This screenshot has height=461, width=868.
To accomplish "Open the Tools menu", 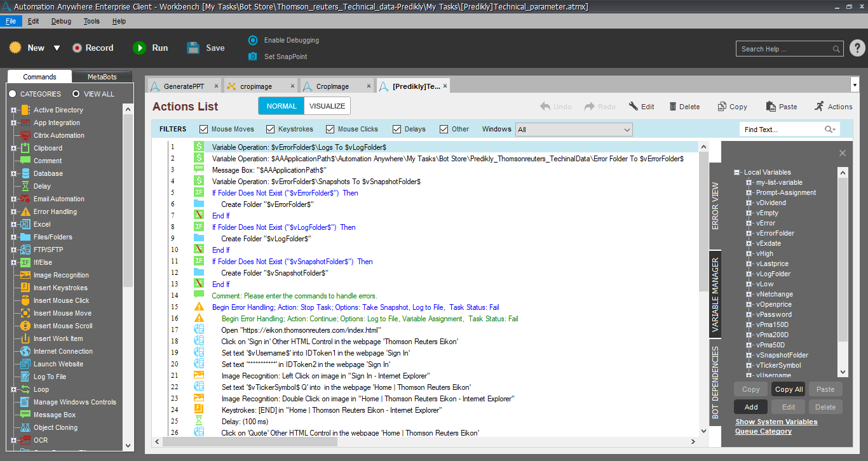I will pyautogui.click(x=92, y=21).
